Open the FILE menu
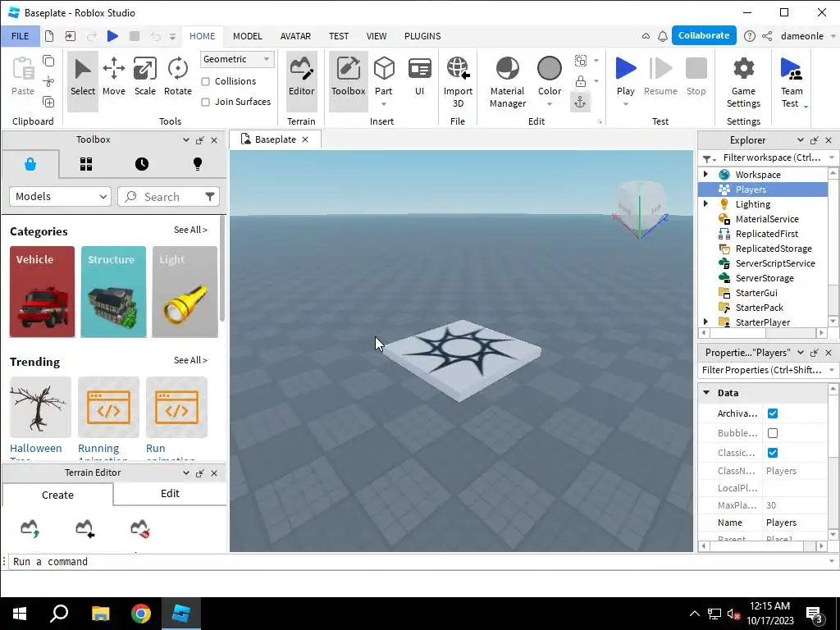 coord(21,36)
